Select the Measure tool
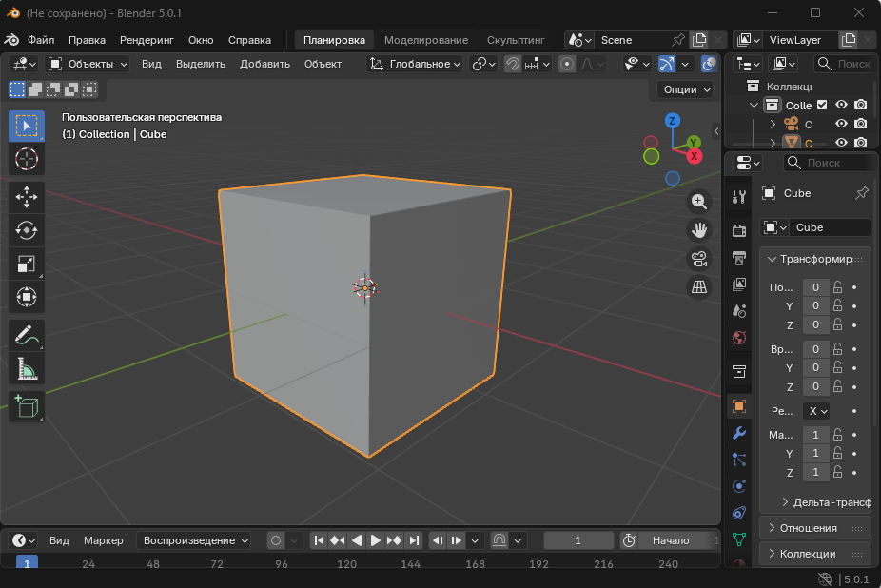 pos(27,369)
